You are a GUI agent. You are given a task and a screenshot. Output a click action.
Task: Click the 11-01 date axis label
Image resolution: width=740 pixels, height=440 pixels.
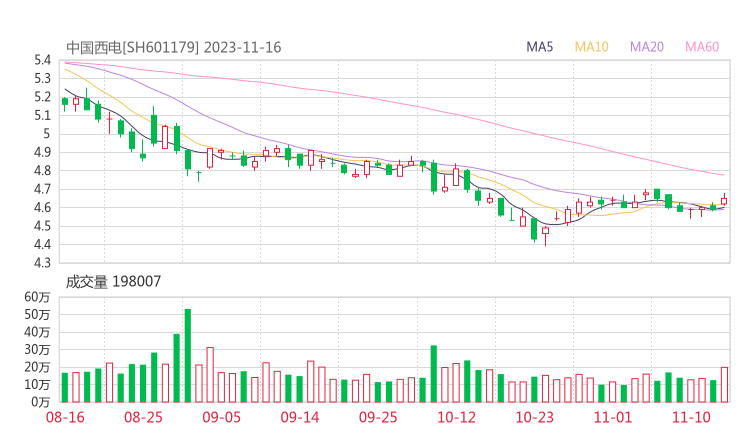613,417
